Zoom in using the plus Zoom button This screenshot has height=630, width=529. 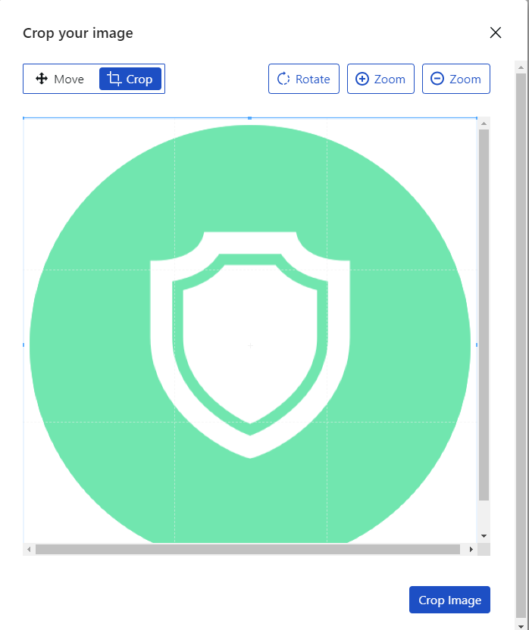(x=380, y=79)
